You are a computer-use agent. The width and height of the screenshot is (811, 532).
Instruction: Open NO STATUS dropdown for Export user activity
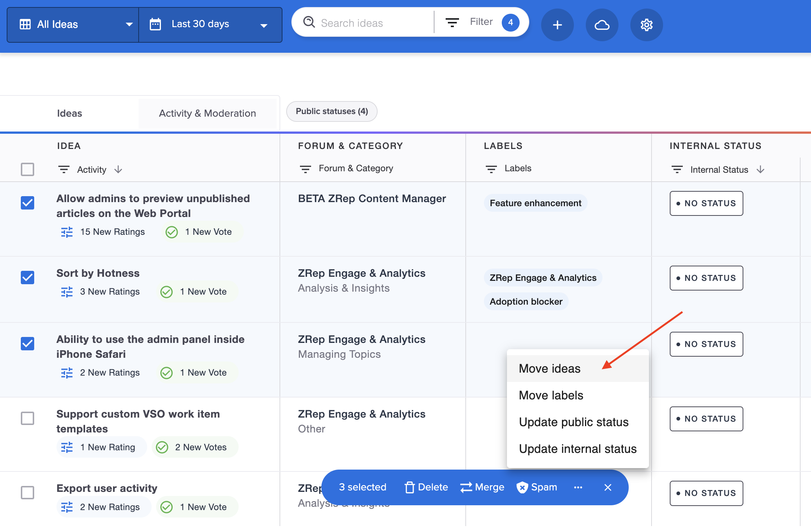(x=706, y=493)
